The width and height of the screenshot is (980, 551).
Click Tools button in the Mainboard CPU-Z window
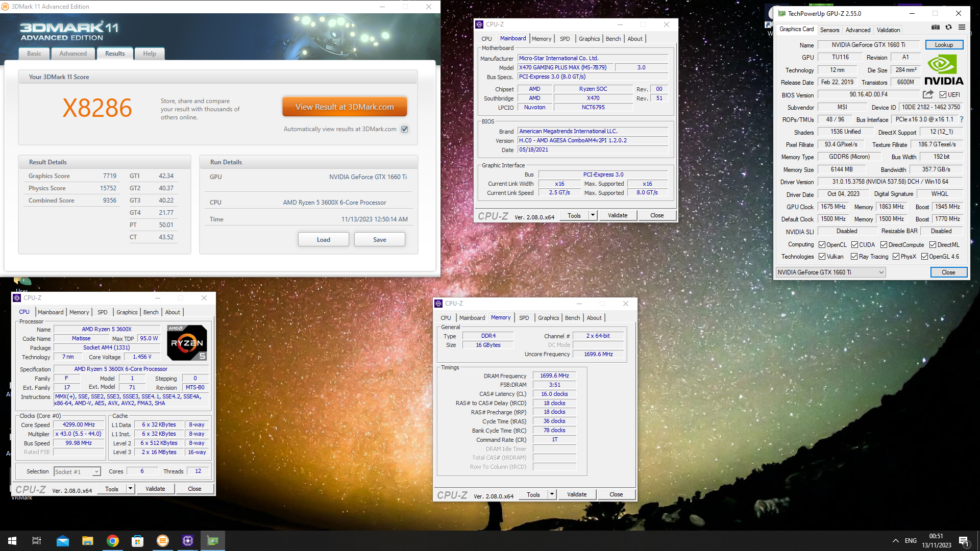pos(574,215)
